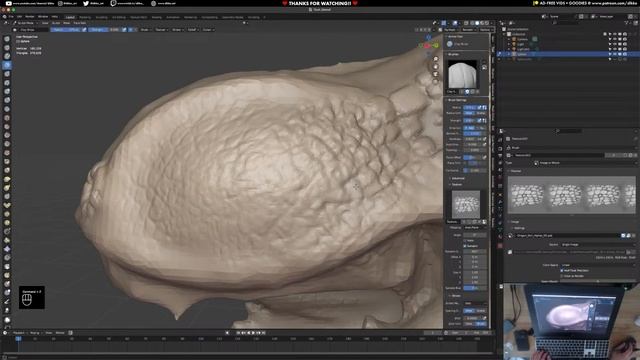Open the Render menu
This screenshot has height=360, width=640.
[30, 17]
